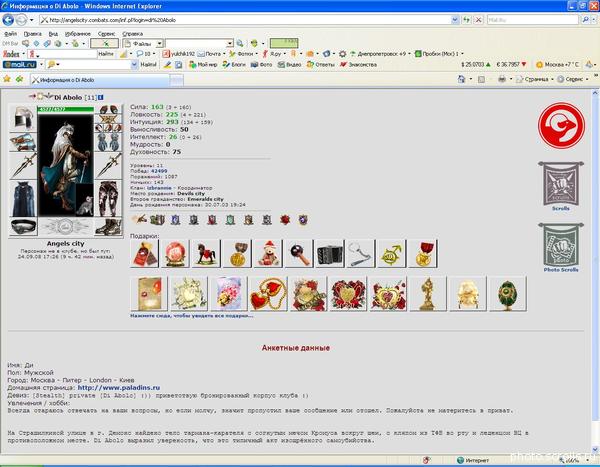This screenshot has height=467, width=600.
Task: Open the link to see all gifts
Action: pos(191,316)
